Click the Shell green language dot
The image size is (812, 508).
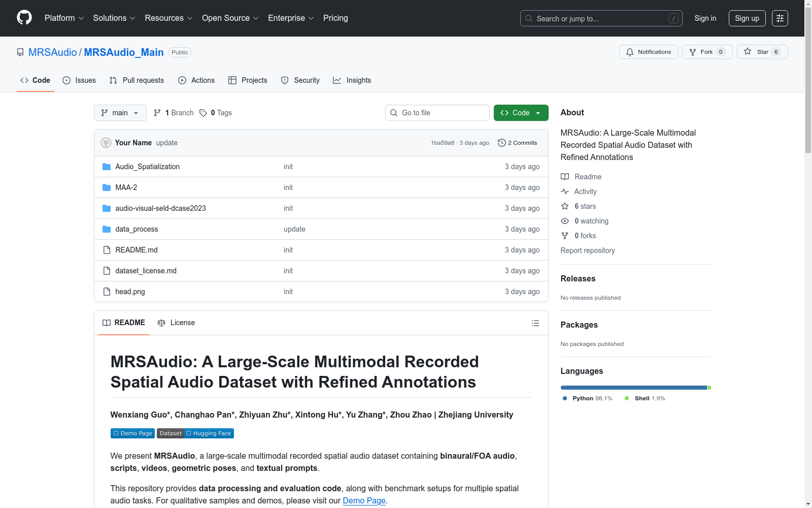[627, 398]
